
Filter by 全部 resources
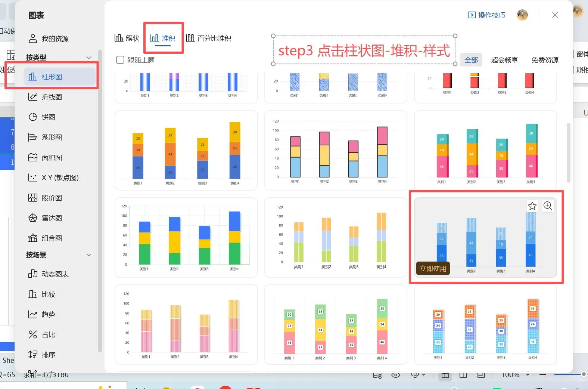pyautogui.click(x=471, y=60)
